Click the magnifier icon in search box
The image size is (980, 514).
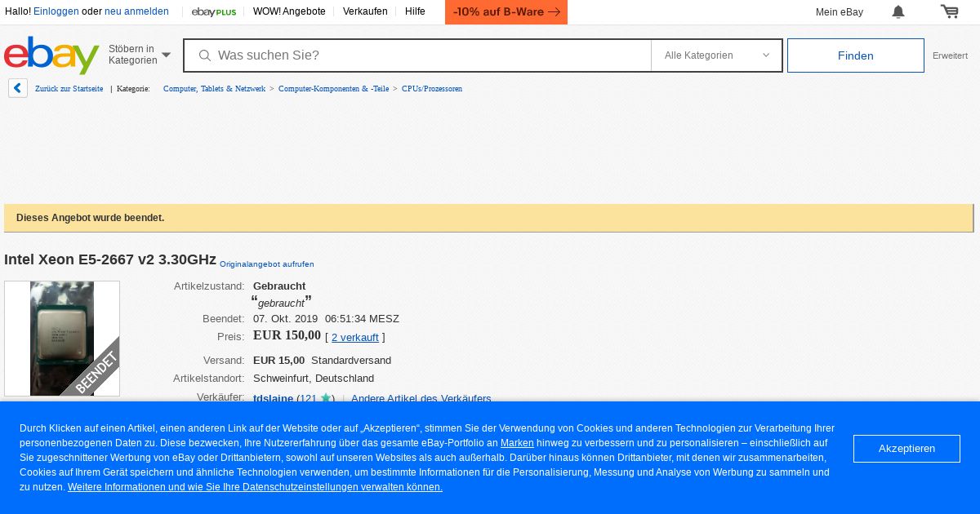click(205, 55)
